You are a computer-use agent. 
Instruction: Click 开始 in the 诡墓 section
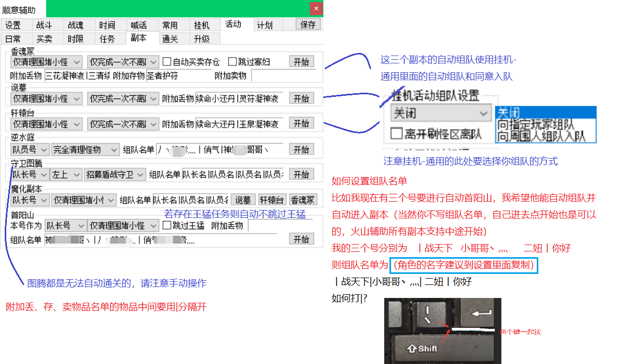tap(301, 98)
